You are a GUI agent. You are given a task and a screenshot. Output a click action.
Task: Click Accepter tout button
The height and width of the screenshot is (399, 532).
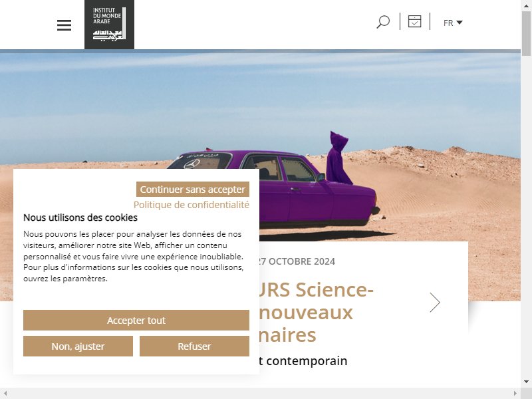(x=136, y=321)
